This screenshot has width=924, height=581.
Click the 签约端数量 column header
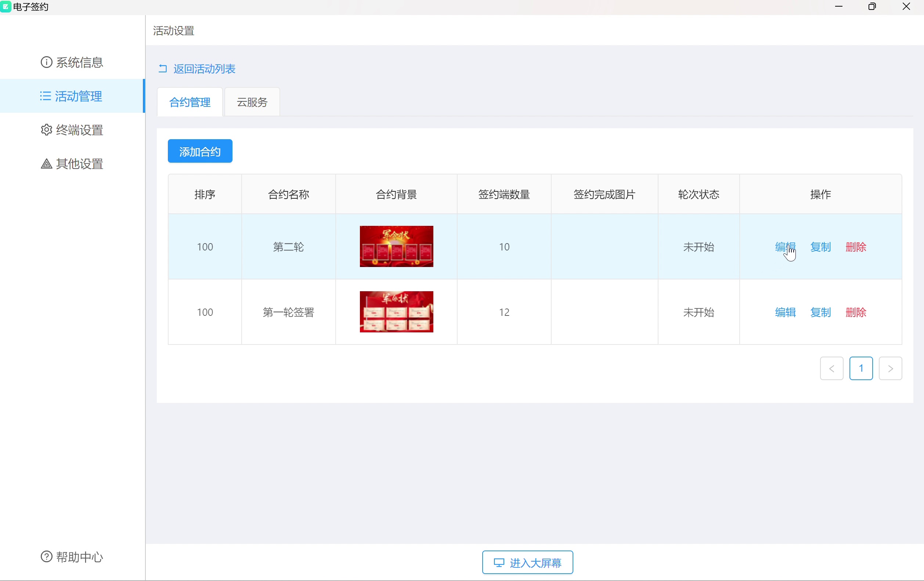[504, 194]
